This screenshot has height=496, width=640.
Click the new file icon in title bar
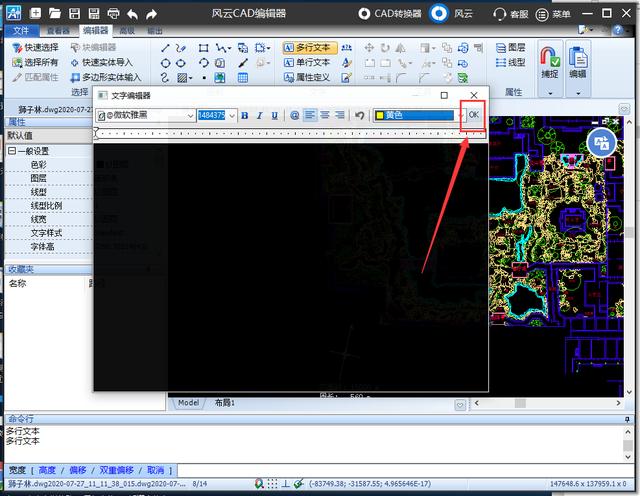coord(36,13)
